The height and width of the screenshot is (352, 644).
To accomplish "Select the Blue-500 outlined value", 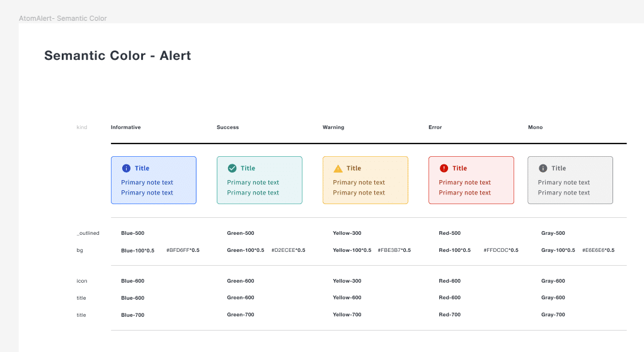I will coord(133,233).
